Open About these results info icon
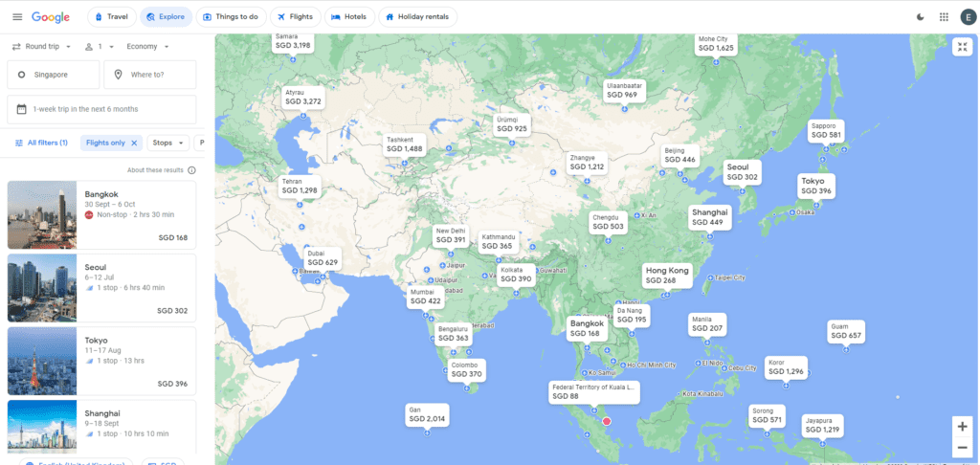The image size is (980, 465). click(191, 170)
